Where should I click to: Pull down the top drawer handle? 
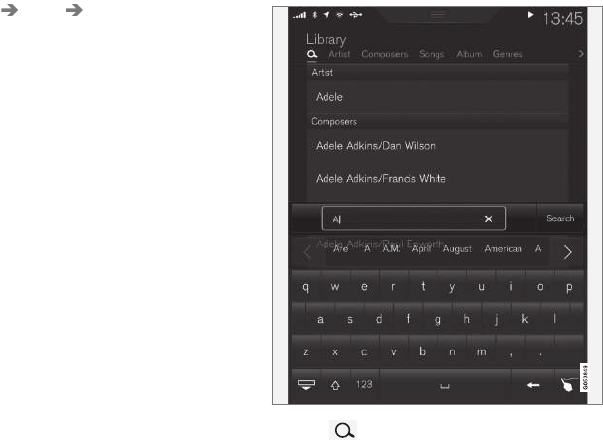click(x=438, y=15)
